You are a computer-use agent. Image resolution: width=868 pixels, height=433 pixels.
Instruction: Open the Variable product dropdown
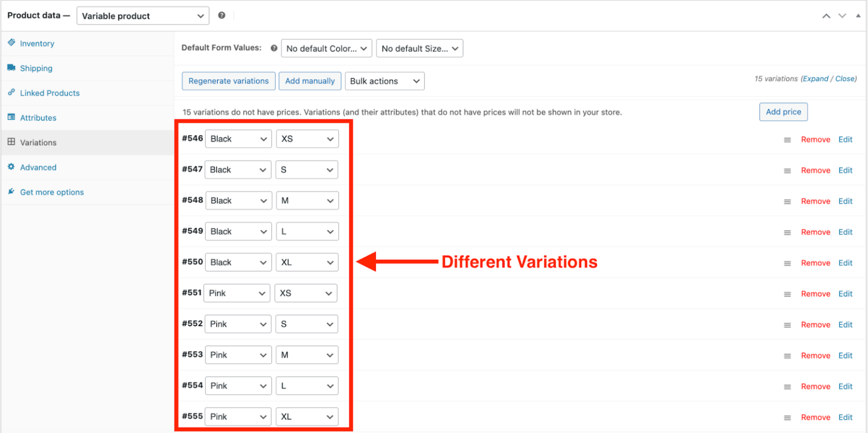142,15
